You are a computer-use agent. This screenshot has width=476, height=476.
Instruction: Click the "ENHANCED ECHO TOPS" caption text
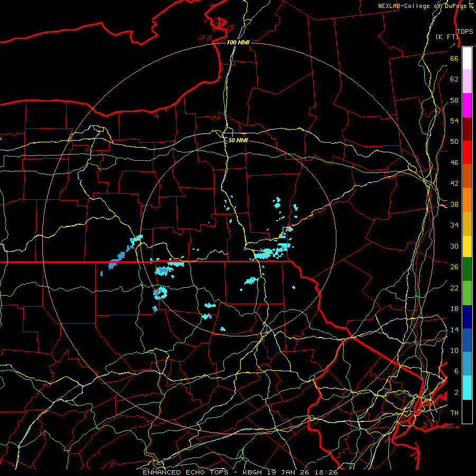pos(186,472)
